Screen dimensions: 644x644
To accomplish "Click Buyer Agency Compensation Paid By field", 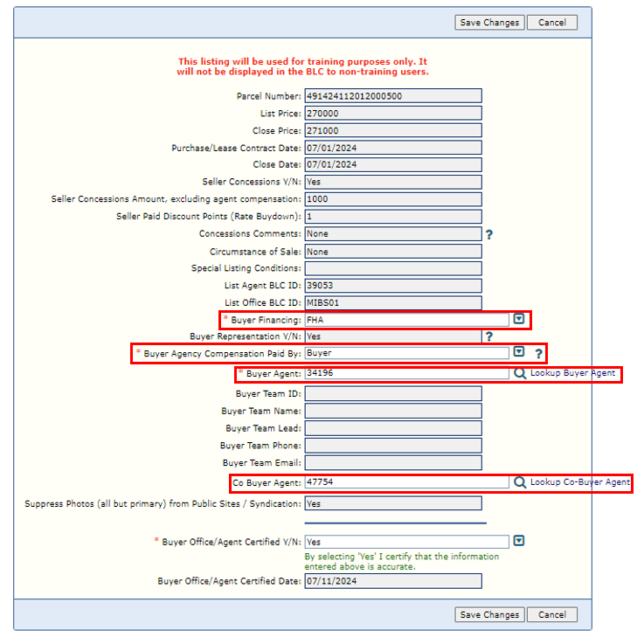I will [x=406, y=353].
